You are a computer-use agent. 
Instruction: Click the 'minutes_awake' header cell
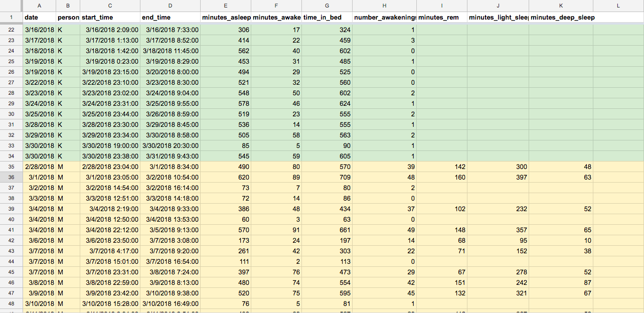pos(276,18)
